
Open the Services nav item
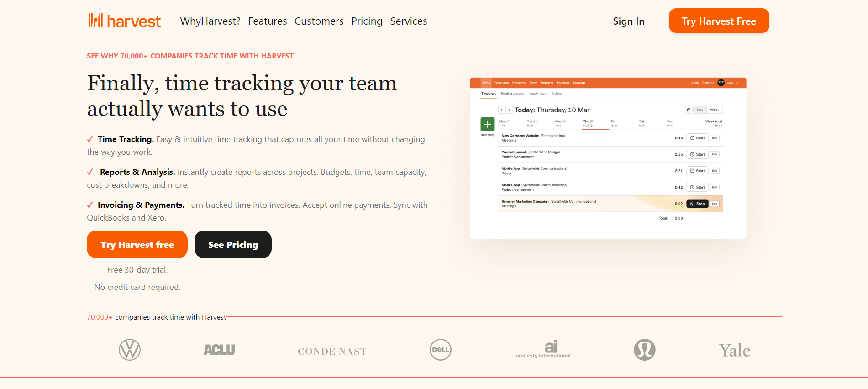click(408, 21)
